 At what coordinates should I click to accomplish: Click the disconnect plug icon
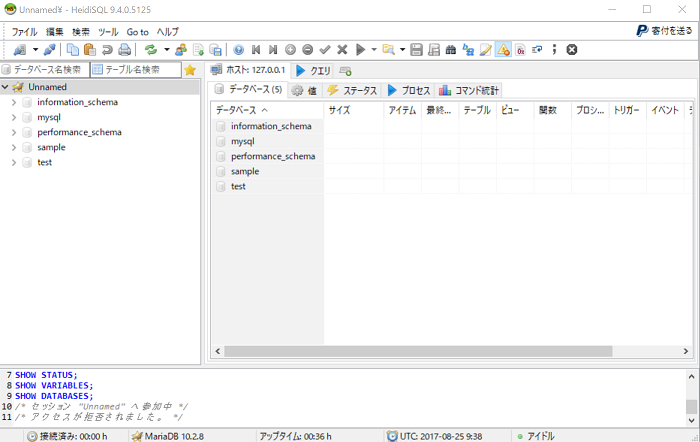pos(50,50)
